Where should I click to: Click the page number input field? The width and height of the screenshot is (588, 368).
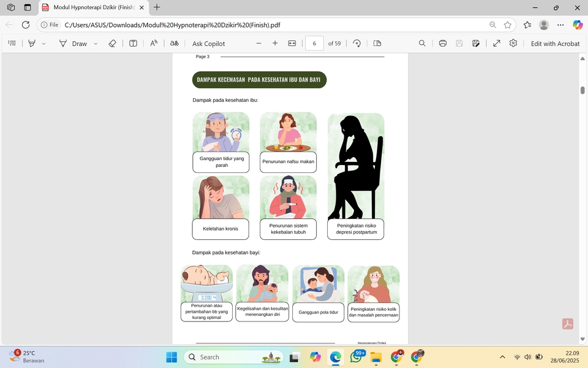point(314,43)
